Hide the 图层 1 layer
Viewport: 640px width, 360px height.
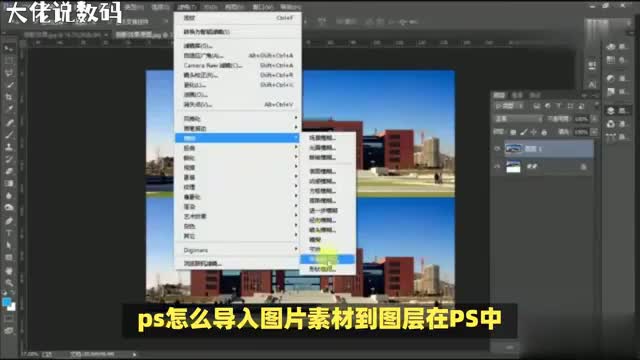(x=497, y=149)
